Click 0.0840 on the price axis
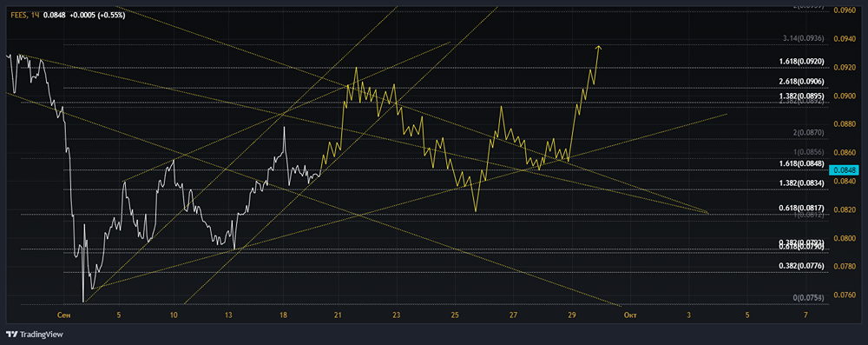The width and height of the screenshot is (868, 345). click(x=845, y=181)
